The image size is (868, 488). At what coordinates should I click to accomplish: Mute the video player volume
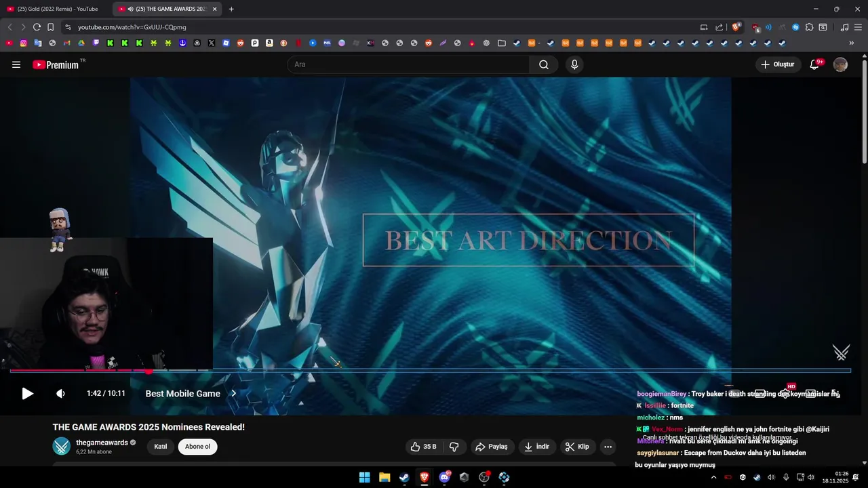click(60, 393)
